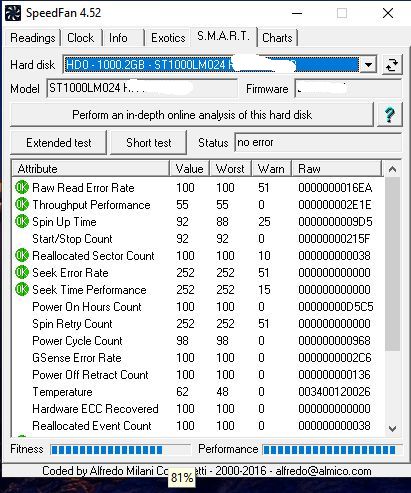Click the alfredo@almico.com credit text
The width and height of the screenshot is (411, 493).
coord(323,471)
